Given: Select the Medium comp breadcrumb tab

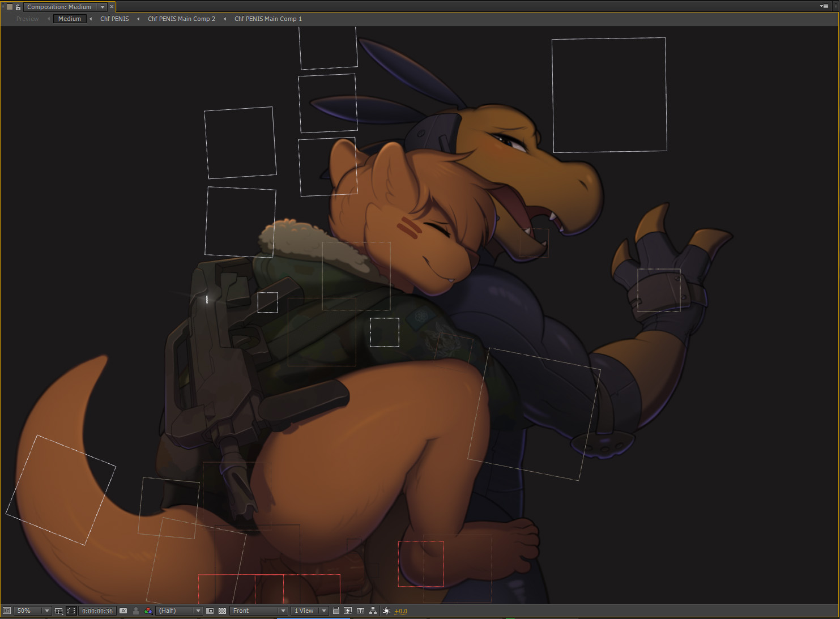Looking at the screenshot, I should (70, 19).
